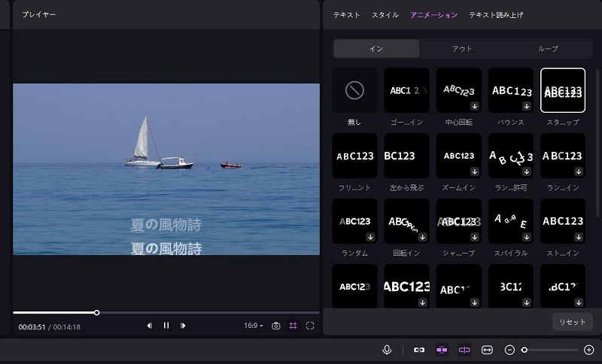Enter fullscreen preview mode
Image resolution: width=602 pixels, height=364 pixels.
pyautogui.click(x=309, y=326)
